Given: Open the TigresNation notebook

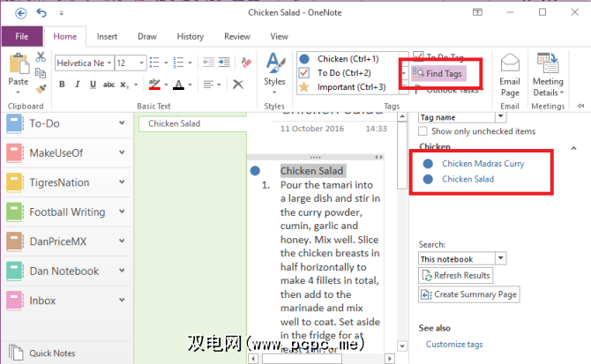Looking at the screenshot, I should [67, 182].
